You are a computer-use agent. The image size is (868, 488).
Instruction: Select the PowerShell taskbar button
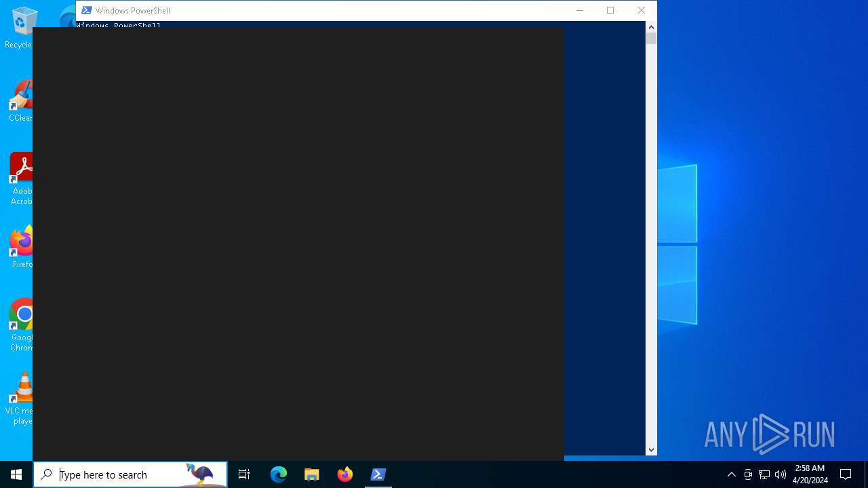pyautogui.click(x=378, y=474)
